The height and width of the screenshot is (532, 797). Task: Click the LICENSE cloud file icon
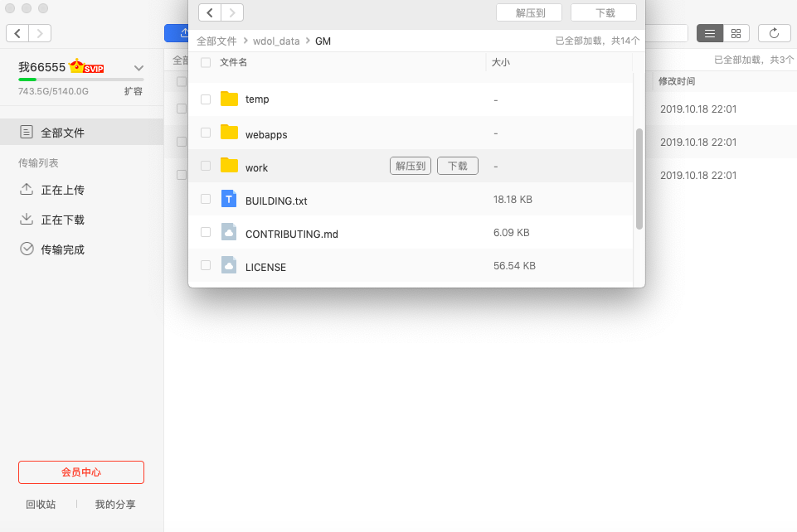[229, 266]
